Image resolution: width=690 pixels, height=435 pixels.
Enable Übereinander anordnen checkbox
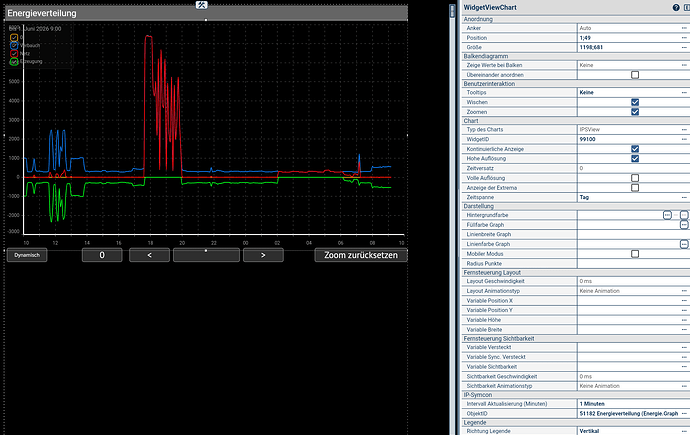[x=635, y=75]
